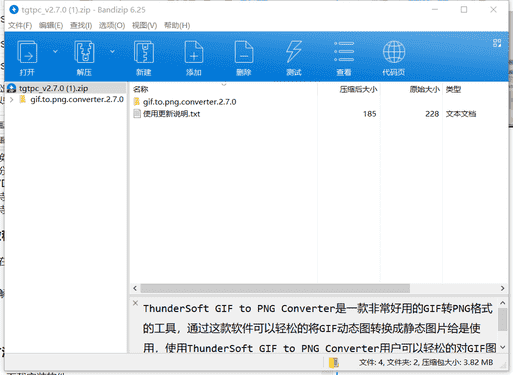Click the Extract (解压) toolbar icon
This screenshot has height=375, width=513.
84,52
